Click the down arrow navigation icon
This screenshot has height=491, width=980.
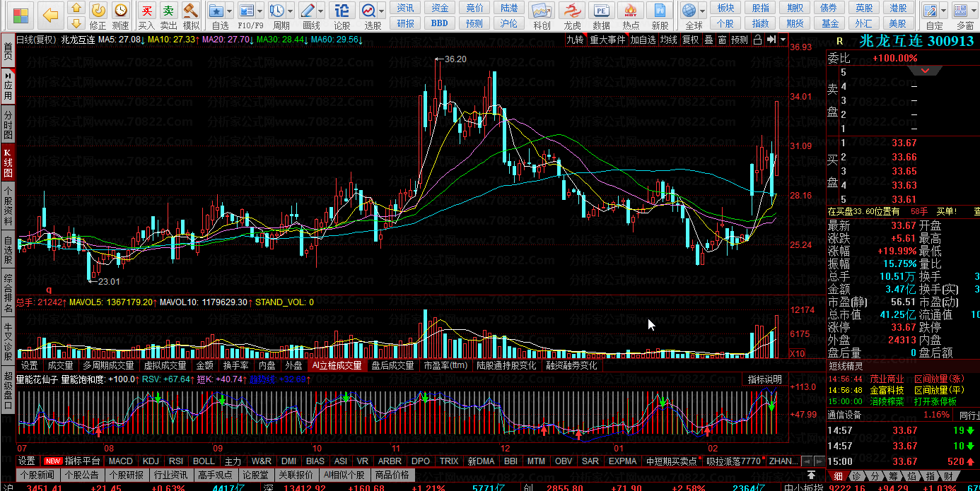pyautogui.click(x=77, y=24)
